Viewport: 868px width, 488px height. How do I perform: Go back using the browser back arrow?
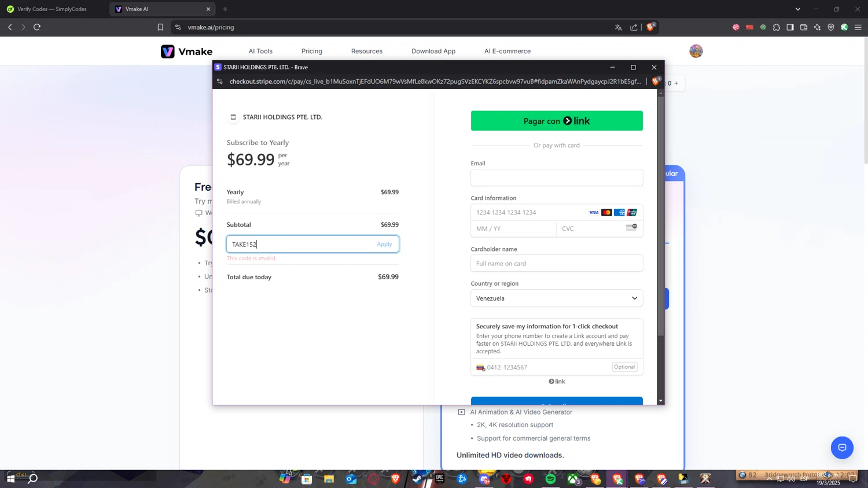tap(10, 27)
